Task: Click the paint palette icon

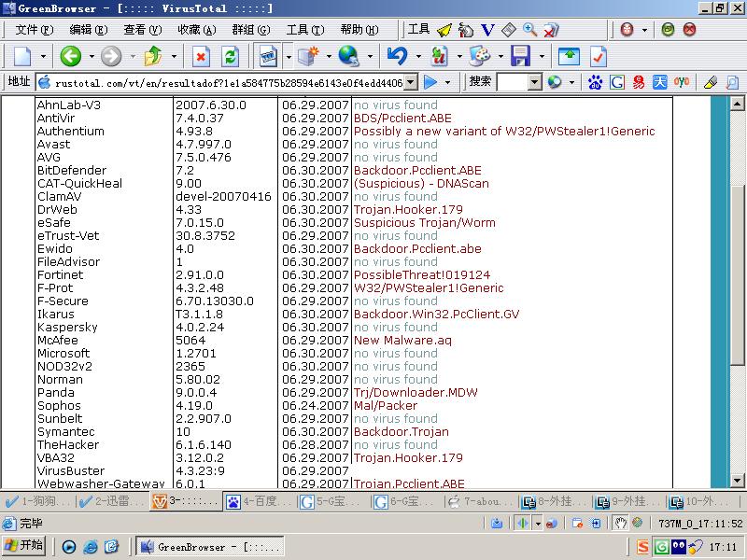Action: click(x=479, y=56)
